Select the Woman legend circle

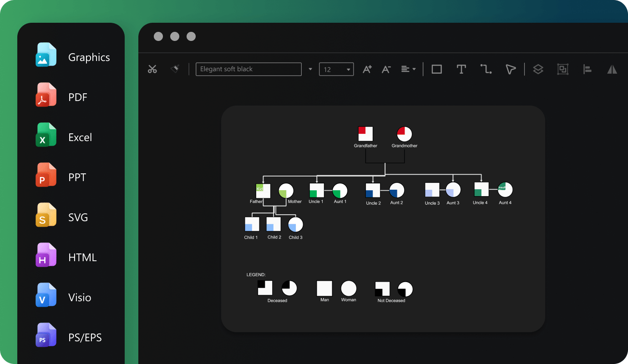[x=349, y=288]
